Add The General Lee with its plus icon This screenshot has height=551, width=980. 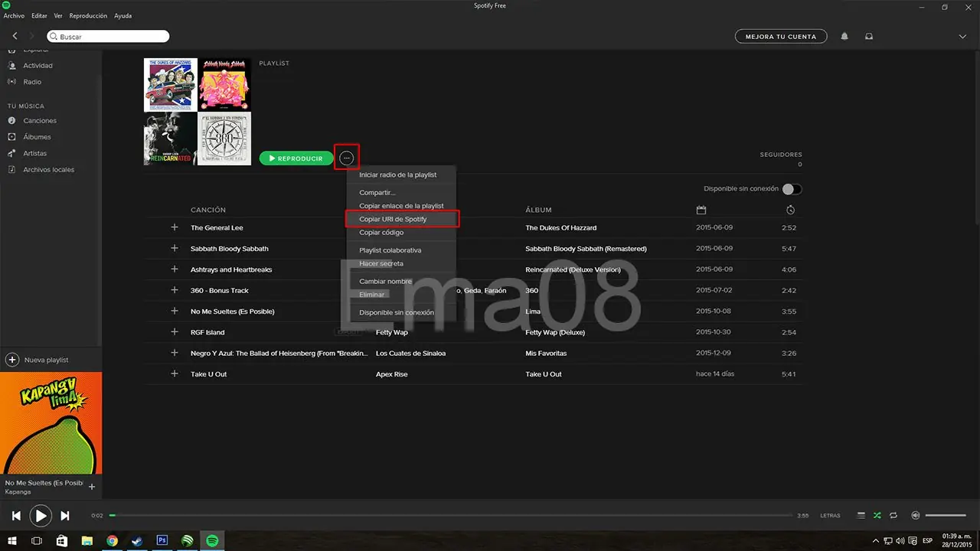174,227
